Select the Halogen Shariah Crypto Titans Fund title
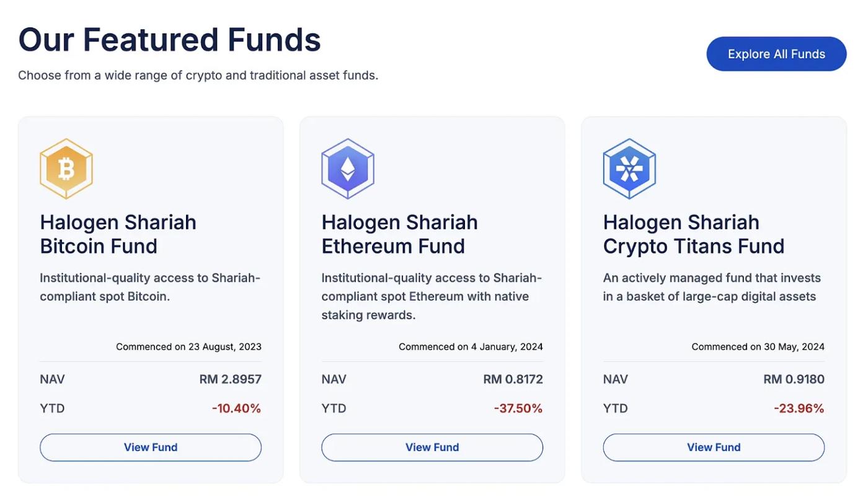Screen dimensions: 868x497 coord(694,234)
